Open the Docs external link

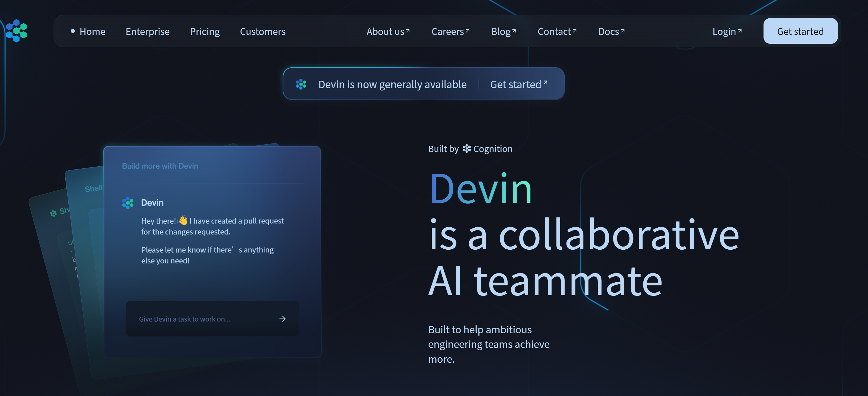tap(611, 31)
